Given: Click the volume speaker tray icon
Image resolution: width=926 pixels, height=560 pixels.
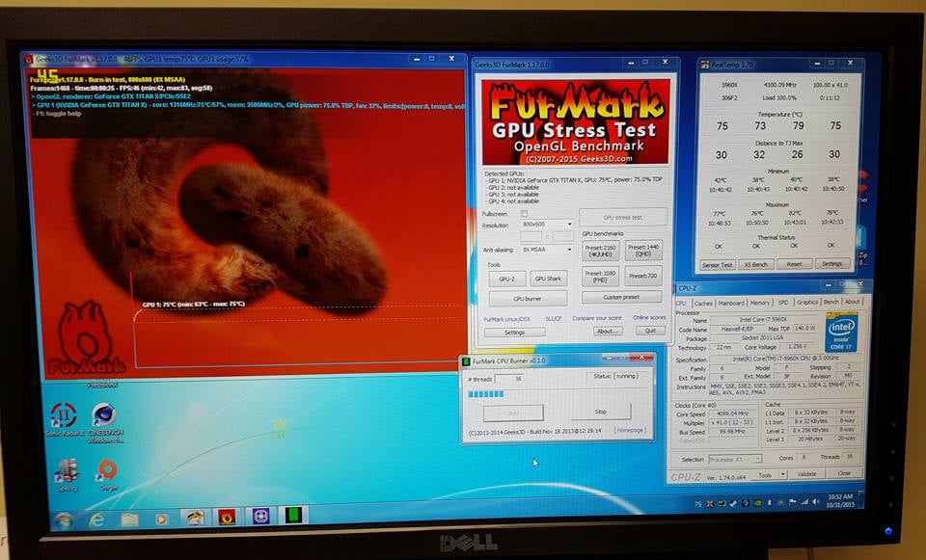Looking at the screenshot, I should coord(816,501).
